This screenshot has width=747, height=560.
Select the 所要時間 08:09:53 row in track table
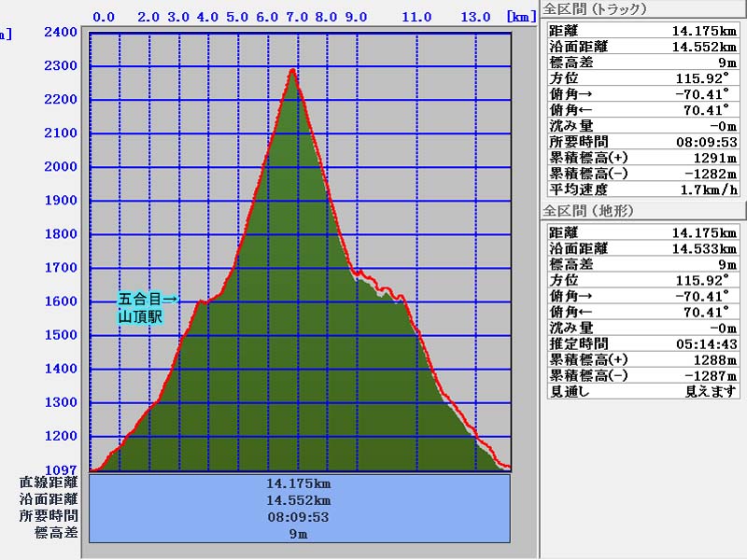642,142
